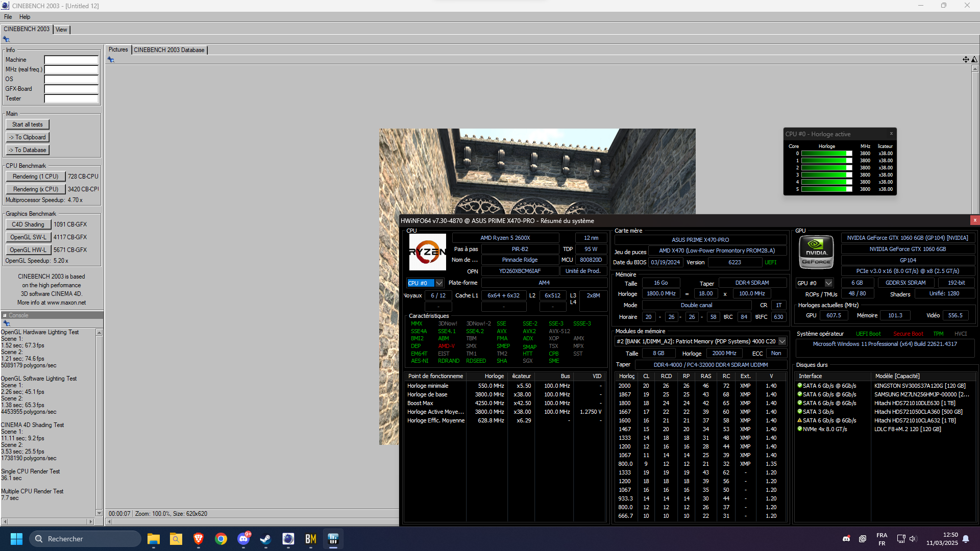Close the CPU #0 Horloge active window

pyautogui.click(x=892, y=134)
